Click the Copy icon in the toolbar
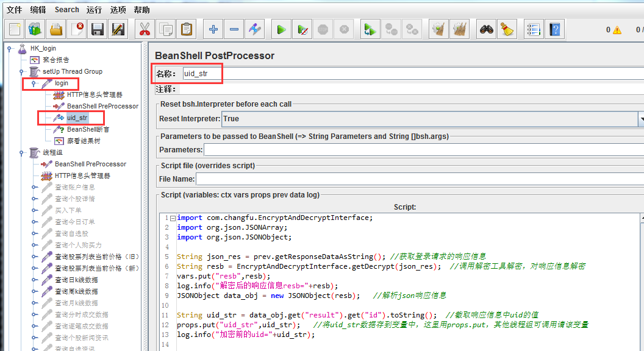644x351 pixels. coord(165,29)
